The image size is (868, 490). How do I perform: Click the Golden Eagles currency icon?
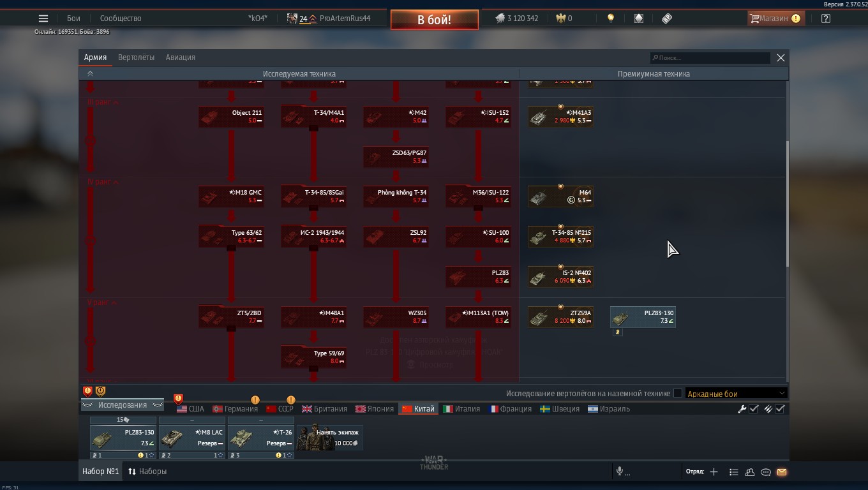point(561,19)
